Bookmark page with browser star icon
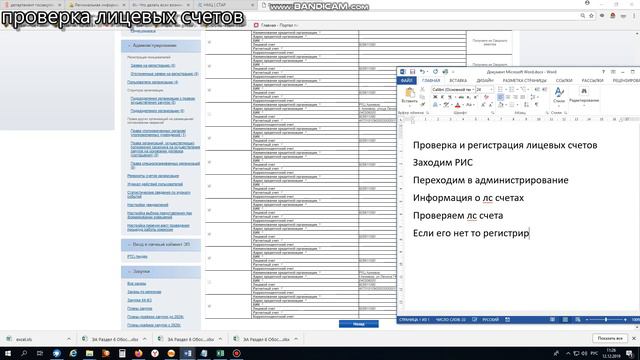Viewport: 640px width, 360px height. 591,16
